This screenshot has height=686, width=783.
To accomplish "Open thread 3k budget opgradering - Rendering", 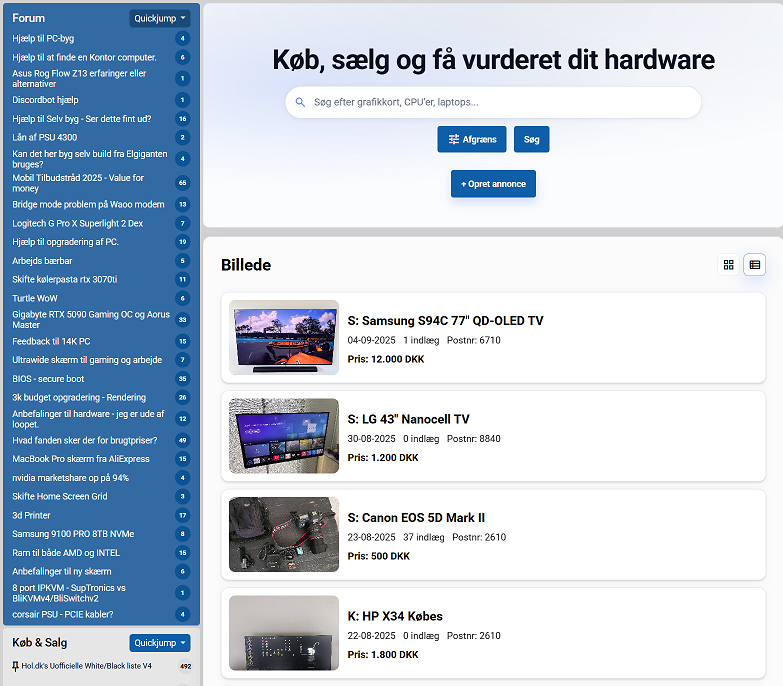I will point(79,397).
